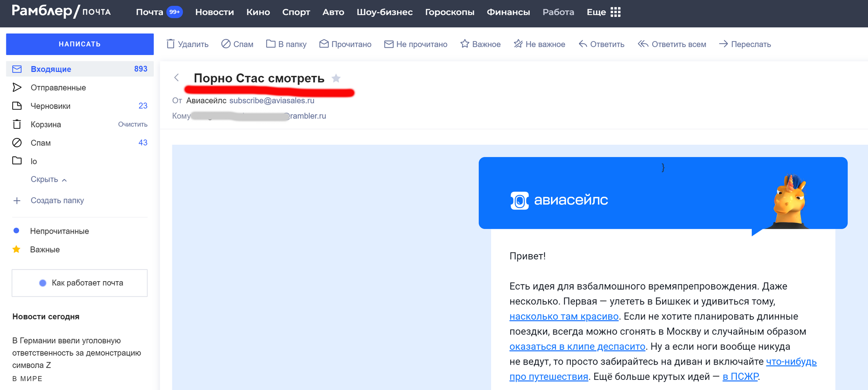868x390 pixels.
Task: Follow the link в ПСЖР
Action: (x=740, y=376)
